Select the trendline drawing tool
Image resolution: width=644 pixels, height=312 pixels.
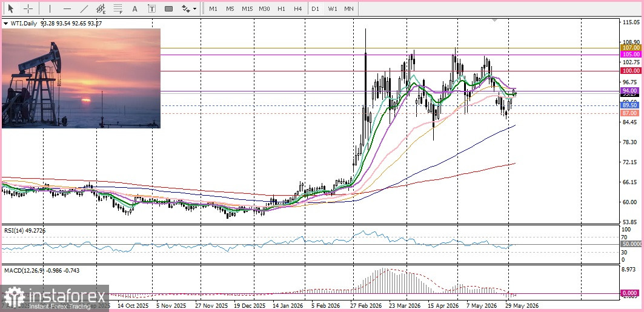[x=84, y=8]
